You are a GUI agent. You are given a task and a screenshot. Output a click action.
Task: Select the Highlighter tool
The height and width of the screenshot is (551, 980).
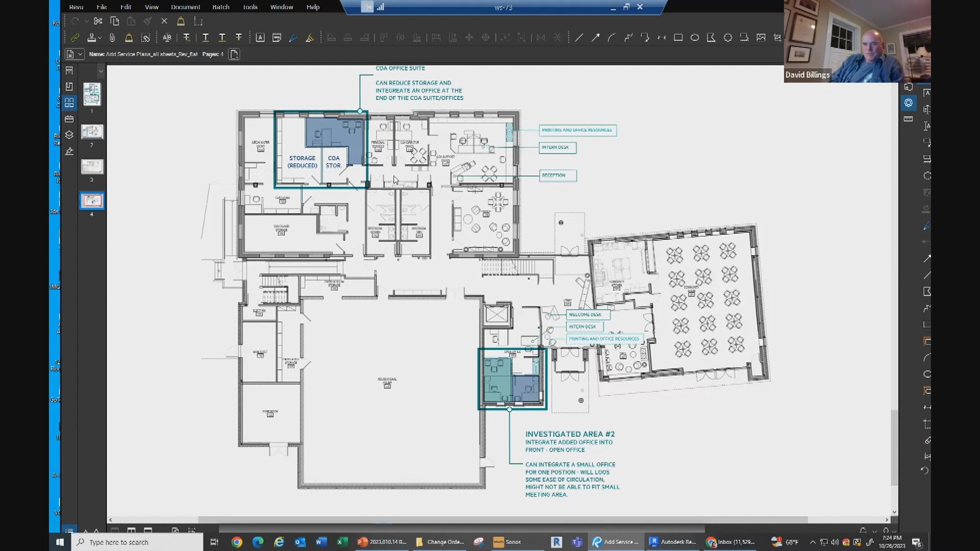click(x=310, y=37)
